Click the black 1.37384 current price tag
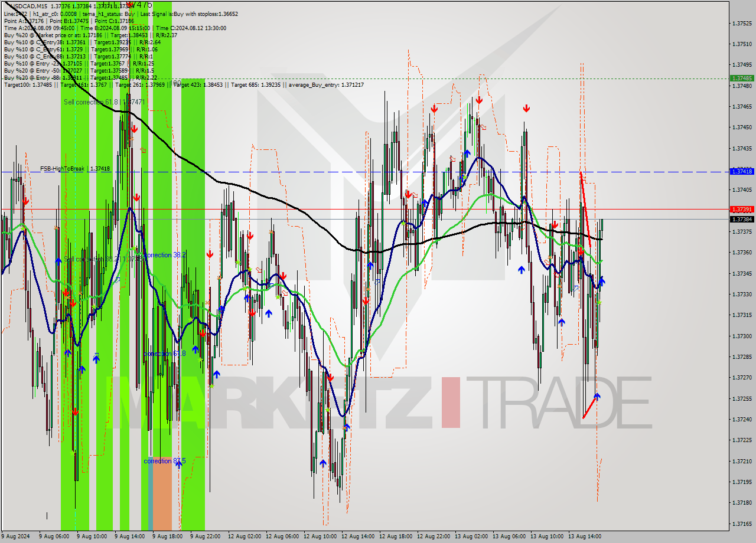The width and height of the screenshot is (756, 543). [742, 219]
